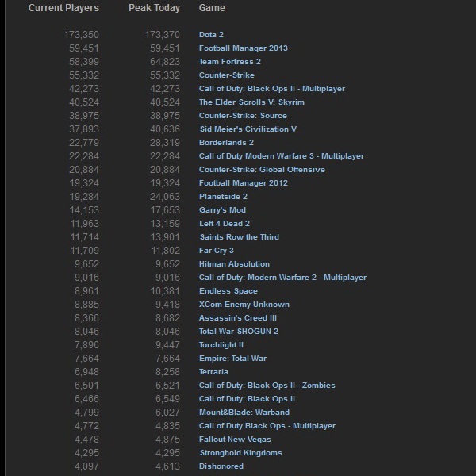Select Dishonored peak value 4,613
The width and height of the screenshot is (476, 476).
[168, 466]
